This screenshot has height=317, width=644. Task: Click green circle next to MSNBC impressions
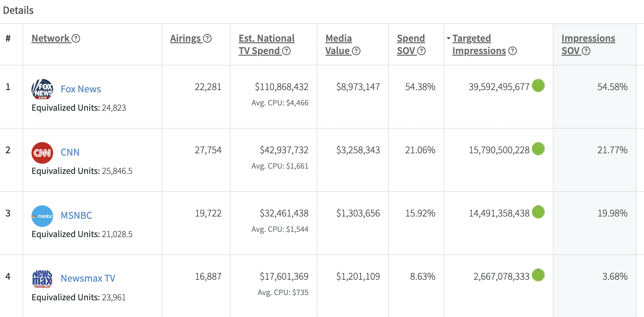click(538, 212)
